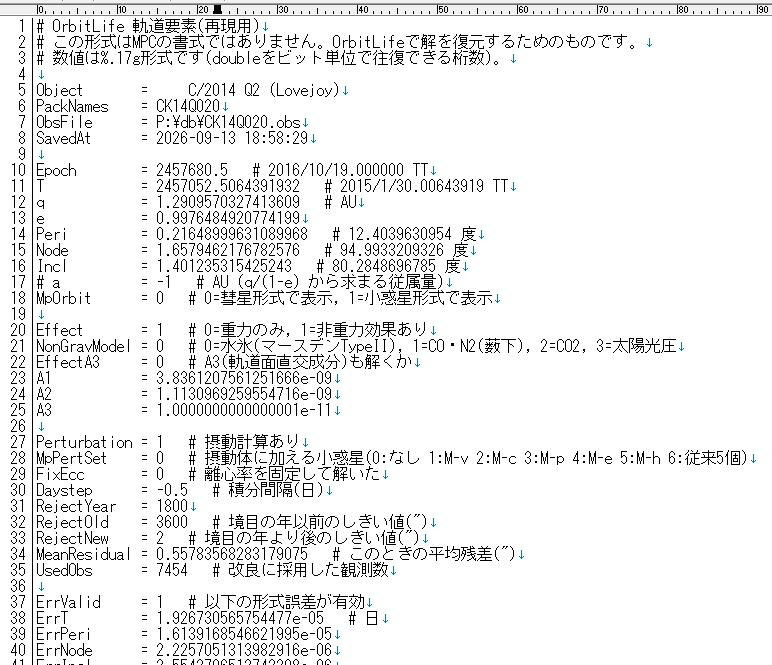Click the Object name C/2014 Q2 (Lovejoy)
The height and width of the screenshot is (665, 772).
tap(264, 90)
